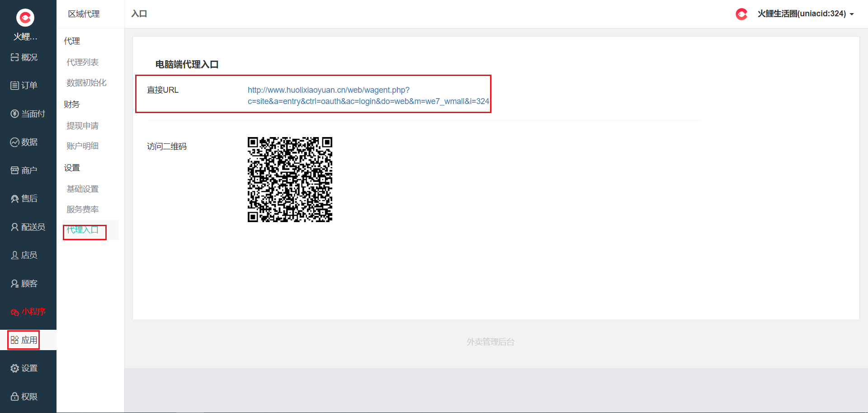
Task: Open 权限 lock icon in sidebar
Action: click(14, 397)
